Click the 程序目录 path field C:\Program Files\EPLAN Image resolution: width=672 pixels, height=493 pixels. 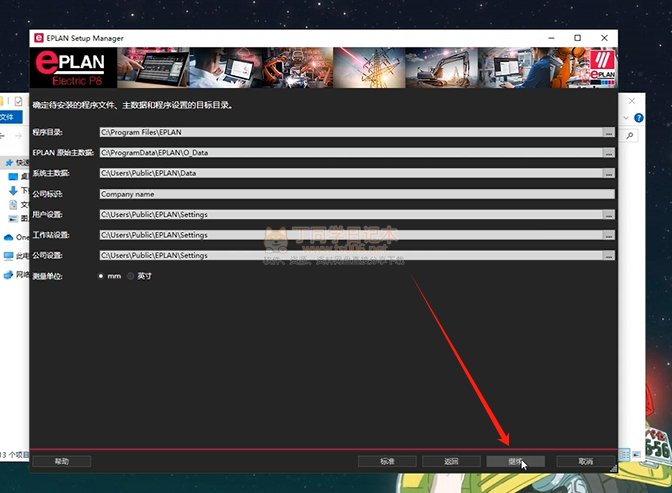click(x=351, y=132)
